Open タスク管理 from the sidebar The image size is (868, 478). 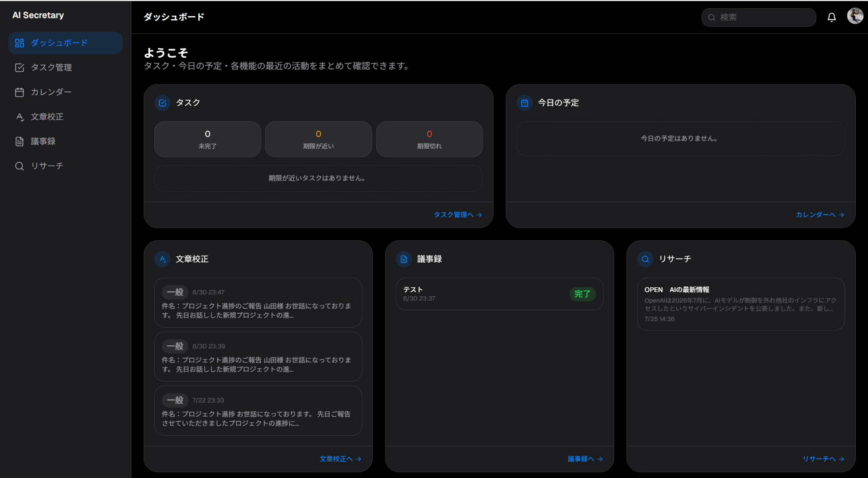[65, 67]
